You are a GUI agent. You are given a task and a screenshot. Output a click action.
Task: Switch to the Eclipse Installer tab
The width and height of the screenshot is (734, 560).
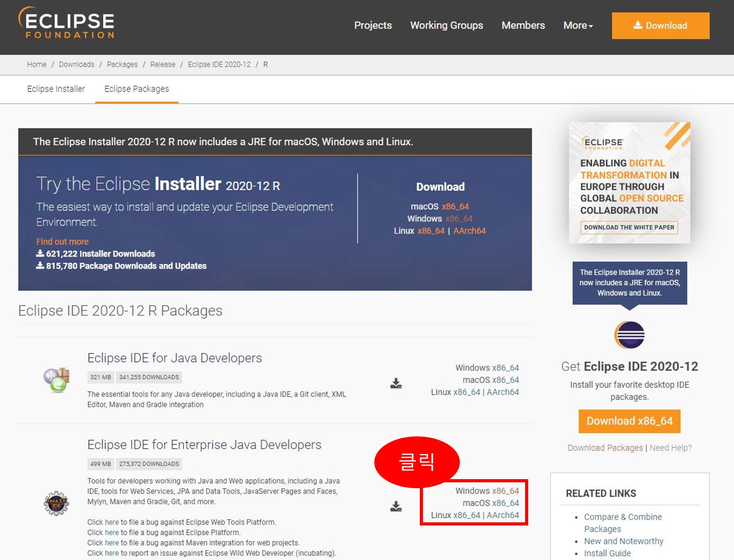pos(56,89)
